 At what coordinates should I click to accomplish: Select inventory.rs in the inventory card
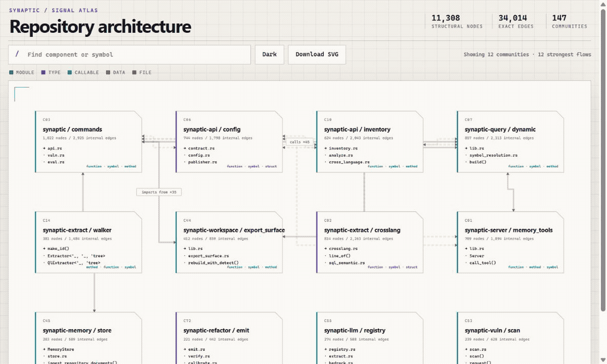coord(343,148)
